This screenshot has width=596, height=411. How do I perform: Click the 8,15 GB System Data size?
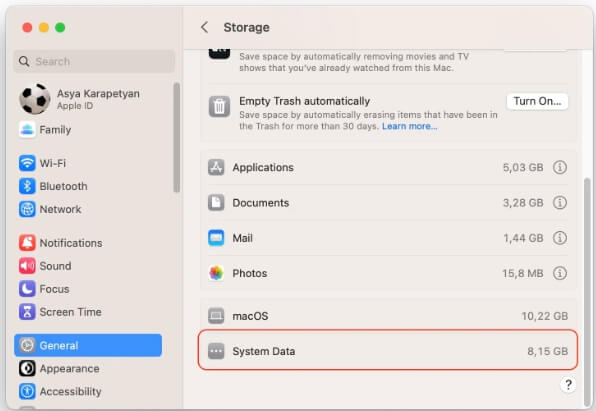coord(548,351)
